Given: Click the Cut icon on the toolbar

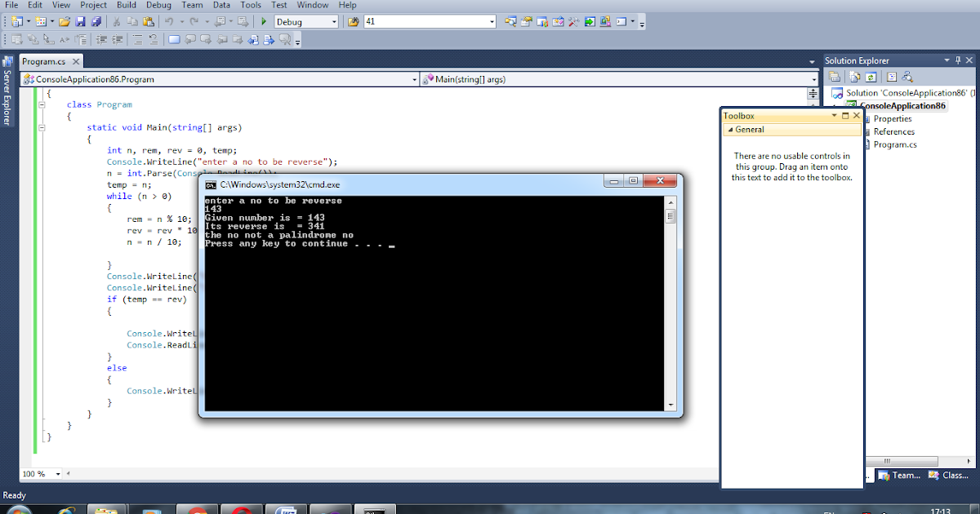Looking at the screenshot, I should (x=116, y=23).
